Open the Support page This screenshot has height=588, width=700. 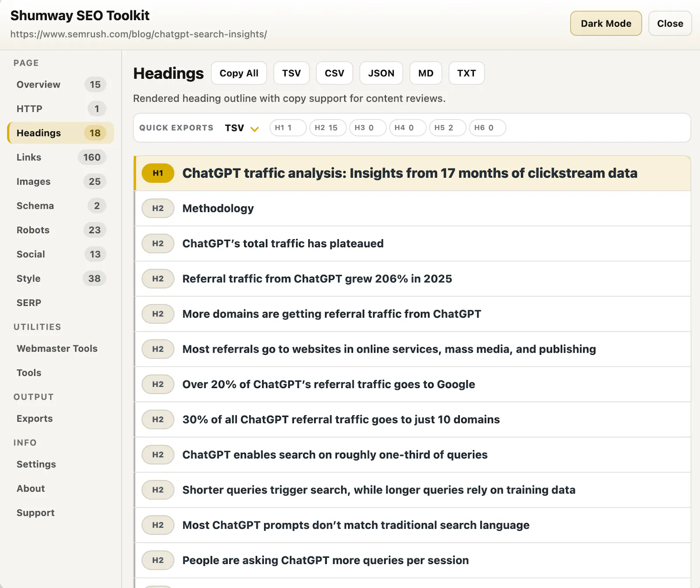coord(61,513)
